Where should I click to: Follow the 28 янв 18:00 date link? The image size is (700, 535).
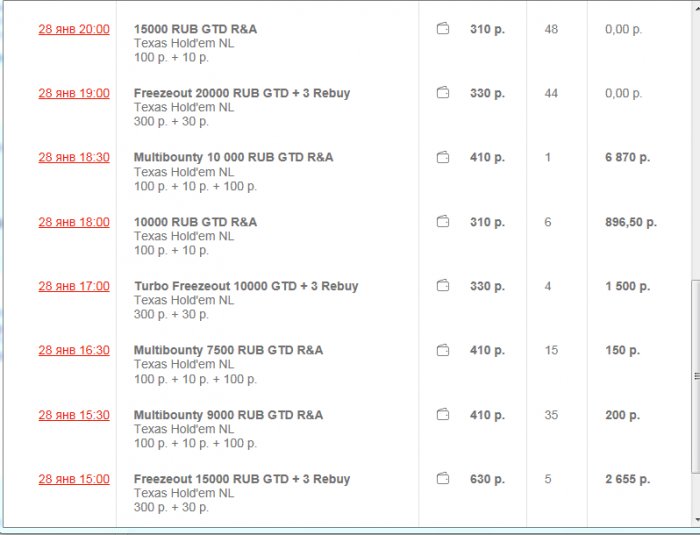tap(74, 222)
